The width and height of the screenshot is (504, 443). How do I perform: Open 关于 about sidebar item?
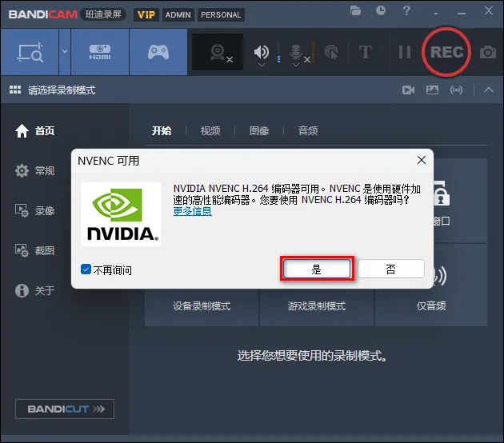(34, 290)
